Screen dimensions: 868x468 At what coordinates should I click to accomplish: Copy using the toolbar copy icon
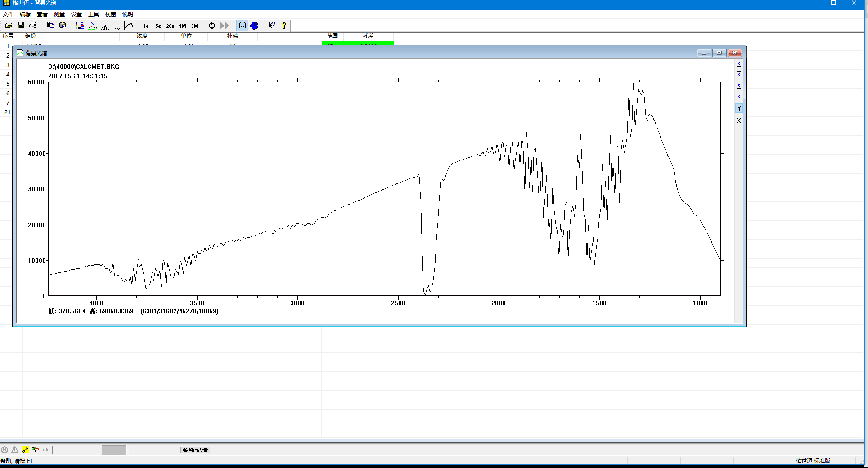click(x=50, y=26)
